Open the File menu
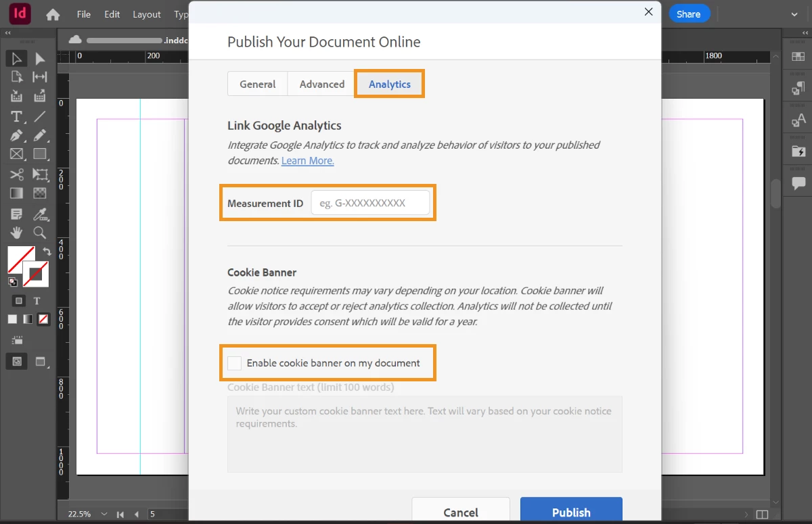Image resolution: width=812 pixels, height=524 pixels. point(84,14)
